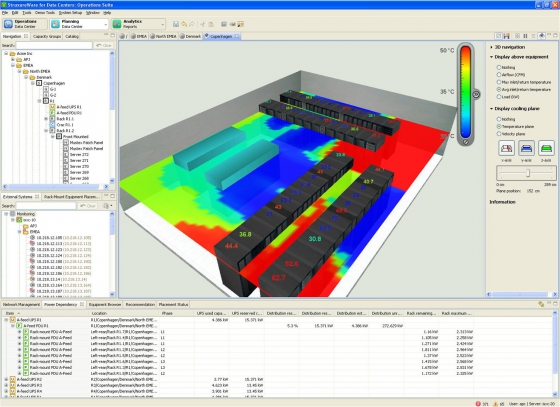Click the Navigation search input field
Viewport: 560px width, 407px height.
54,45
